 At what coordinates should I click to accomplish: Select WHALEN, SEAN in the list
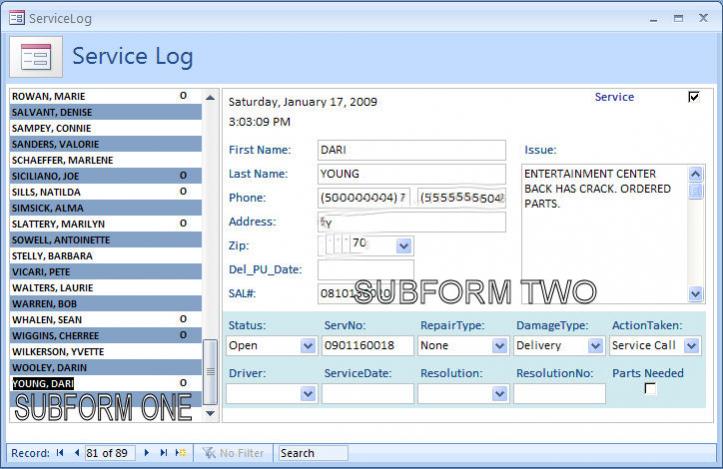(x=106, y=320)
